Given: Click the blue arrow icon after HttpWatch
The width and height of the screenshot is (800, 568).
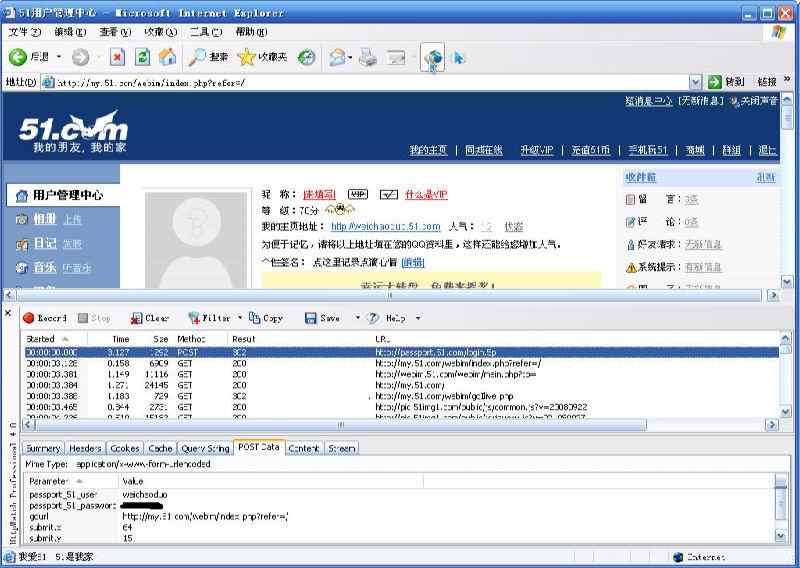Looking at the screenshot, I should pyautogui.click(x=458, y=58).
